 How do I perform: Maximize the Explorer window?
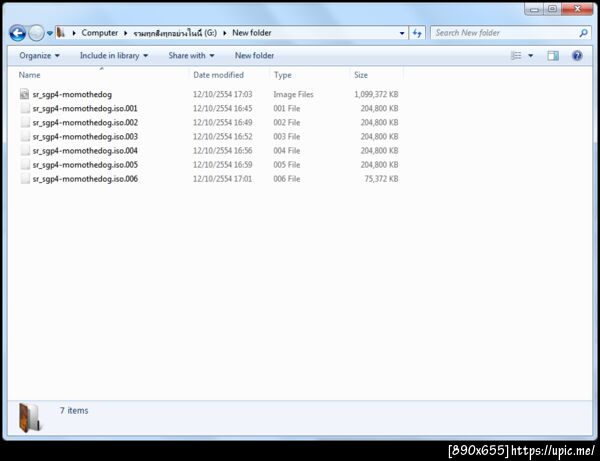[x=552, y=9]
